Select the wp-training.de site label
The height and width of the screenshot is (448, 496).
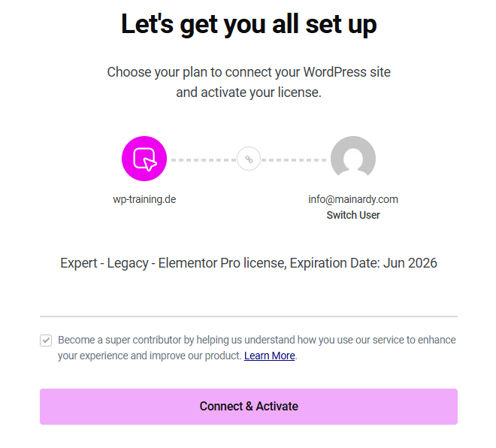[144, 199]
